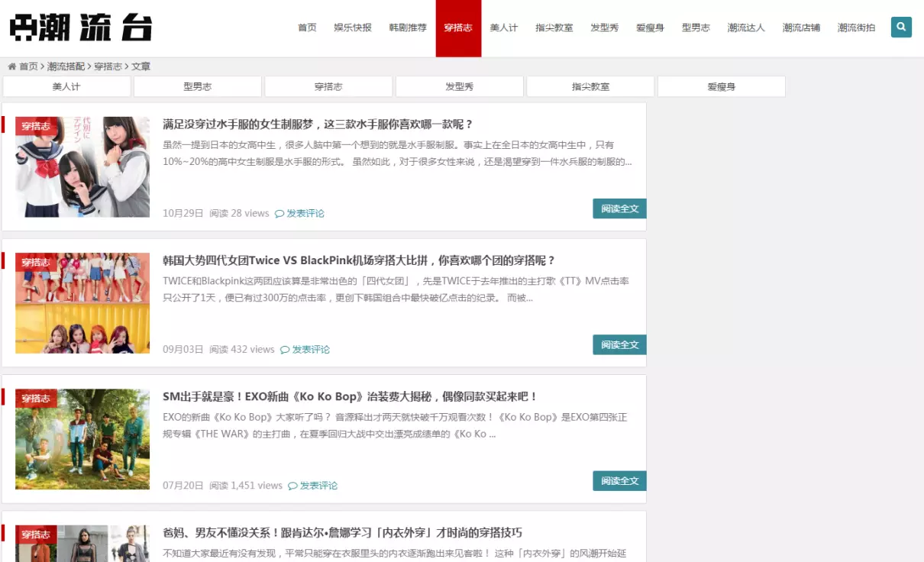924x562 pixels.
Task: Click the excerpt starting EXO的新曲《Ko Ko Bop》大家听了吗
Action: [395, 425]
